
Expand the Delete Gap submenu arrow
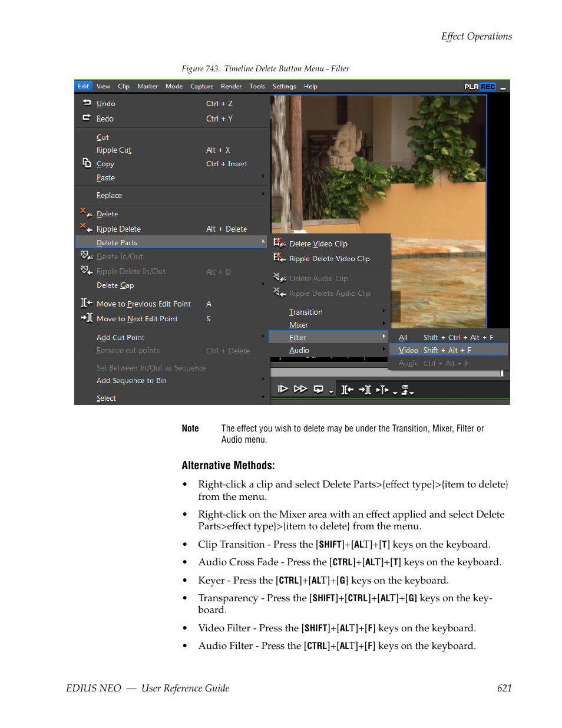(263, 284)
